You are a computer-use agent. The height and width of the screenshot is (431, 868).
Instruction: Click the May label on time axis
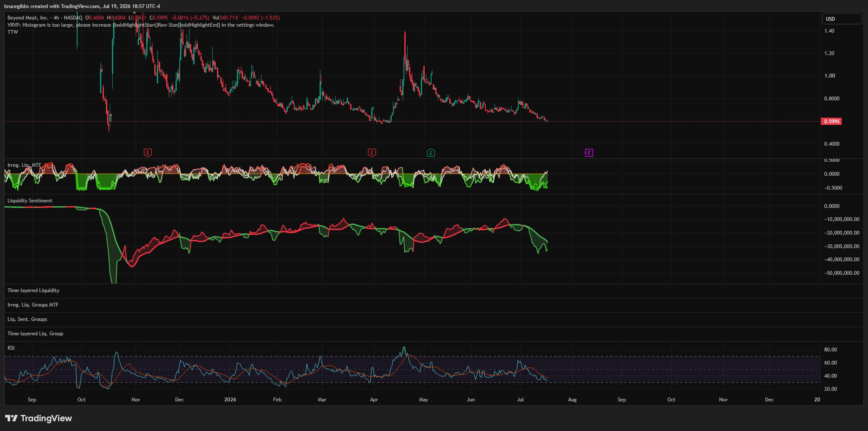423,400
